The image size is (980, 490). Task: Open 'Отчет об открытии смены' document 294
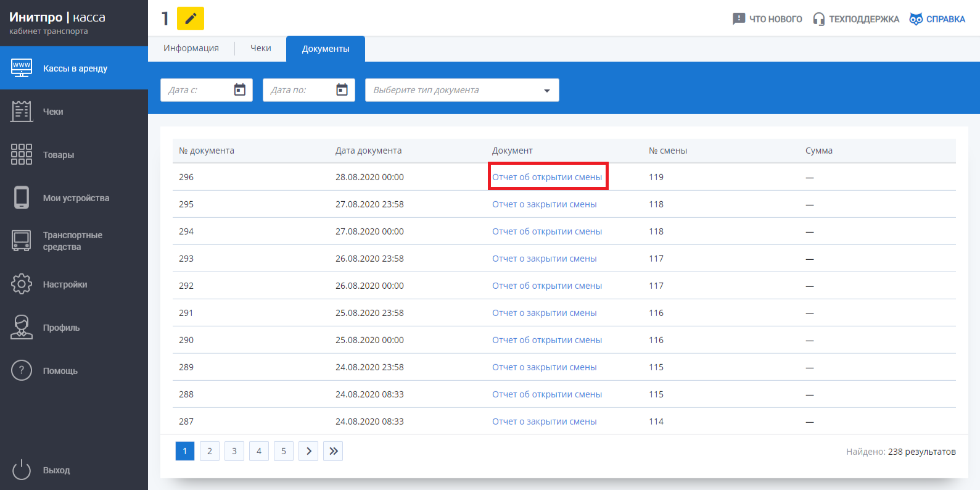pos(547,231)
